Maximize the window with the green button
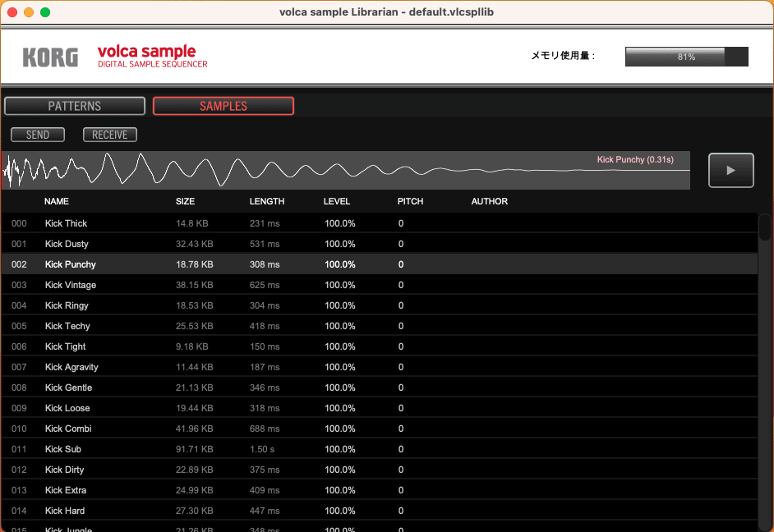 [x=45, y=12]
